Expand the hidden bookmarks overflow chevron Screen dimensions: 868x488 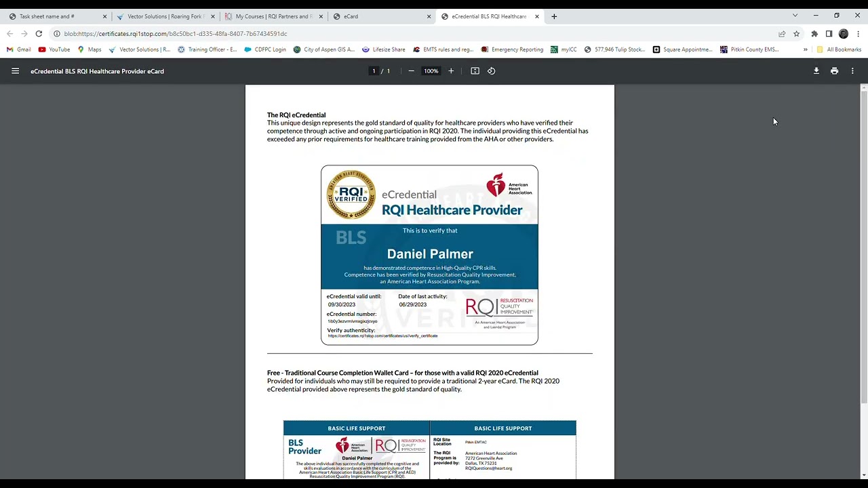click(x=805, y=49)
